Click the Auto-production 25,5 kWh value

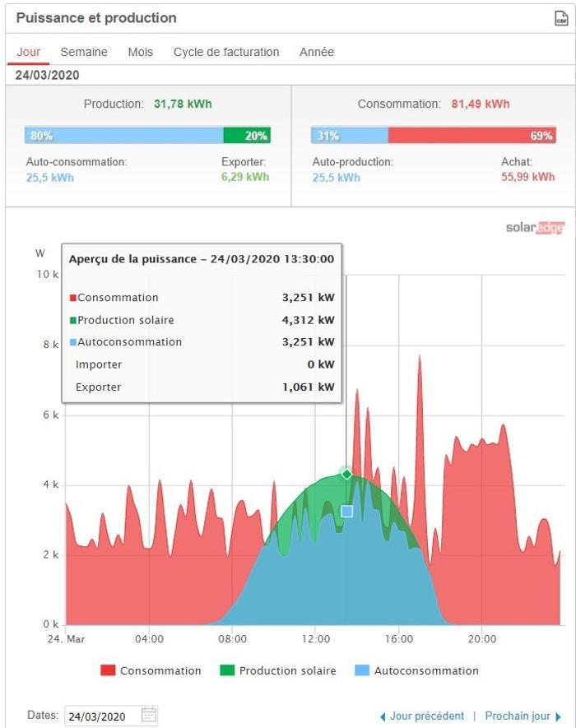click(337, 178)
